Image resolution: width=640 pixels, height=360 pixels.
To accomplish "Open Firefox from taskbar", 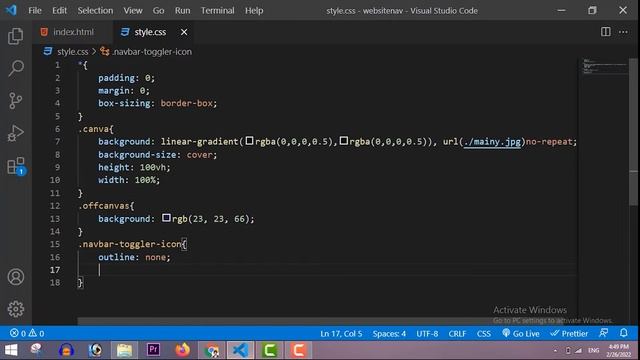I will coord(182,350).
